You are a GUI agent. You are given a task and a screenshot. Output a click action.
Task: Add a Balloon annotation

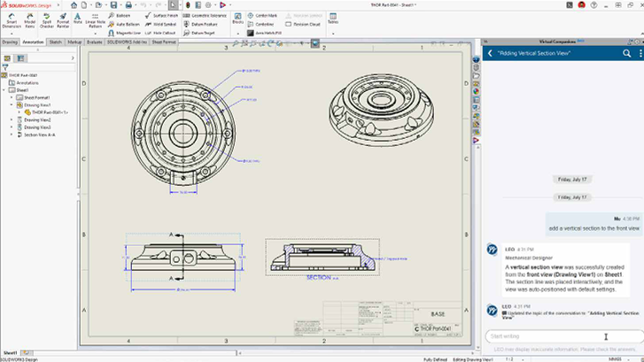pos(120,16)
